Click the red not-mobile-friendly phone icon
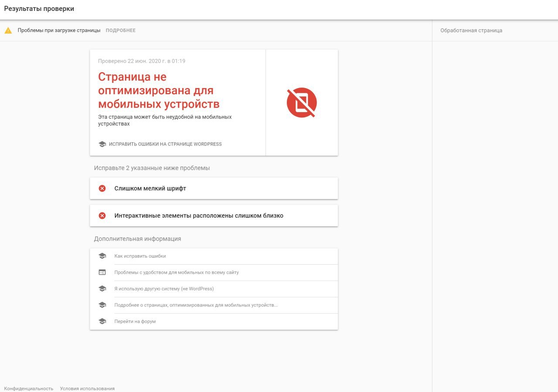 (302, 103)
